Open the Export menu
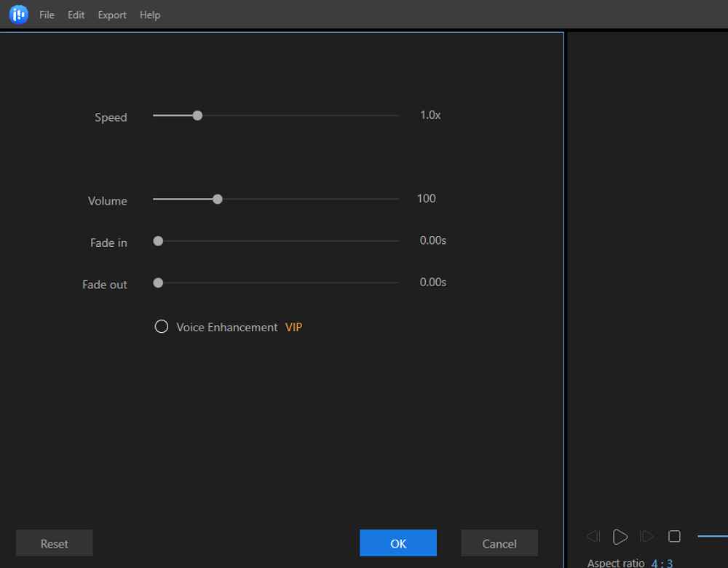The width and height of the screenshot is (728, 568). pyautogui.click(x=112, y=15)
